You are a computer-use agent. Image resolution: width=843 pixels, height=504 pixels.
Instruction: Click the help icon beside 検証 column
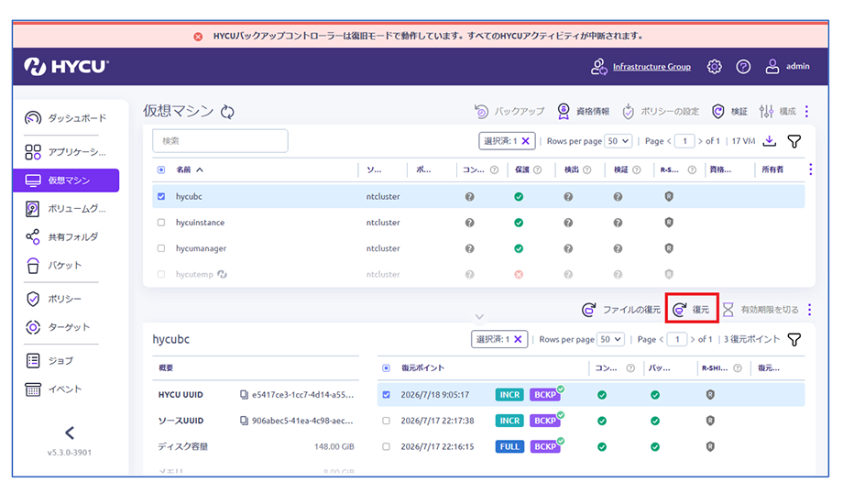637,170
